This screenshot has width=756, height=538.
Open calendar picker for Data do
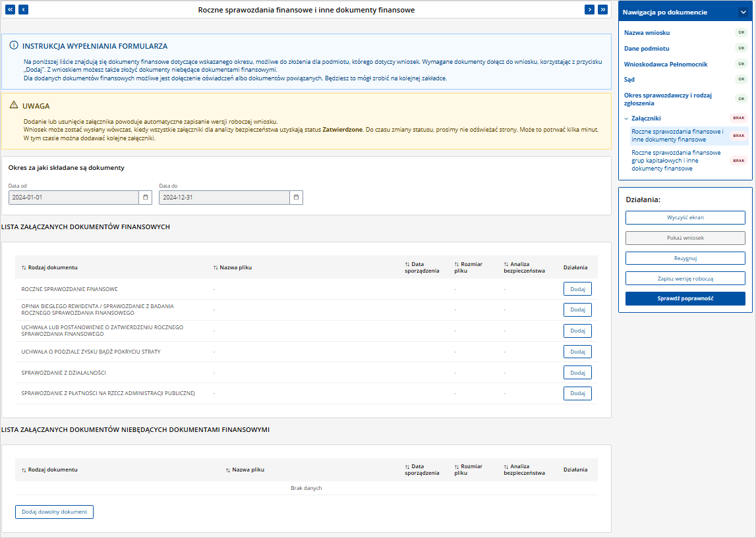coord(296,198)
